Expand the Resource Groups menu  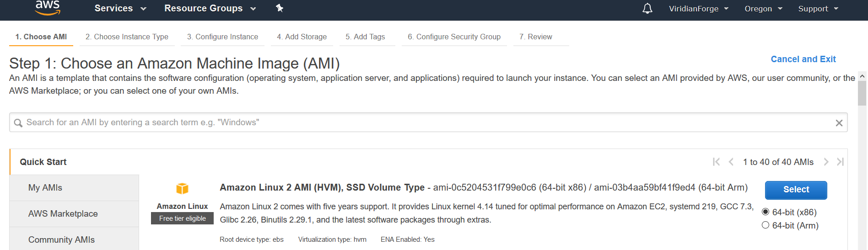pyautogui.click(x=210, y=8)
